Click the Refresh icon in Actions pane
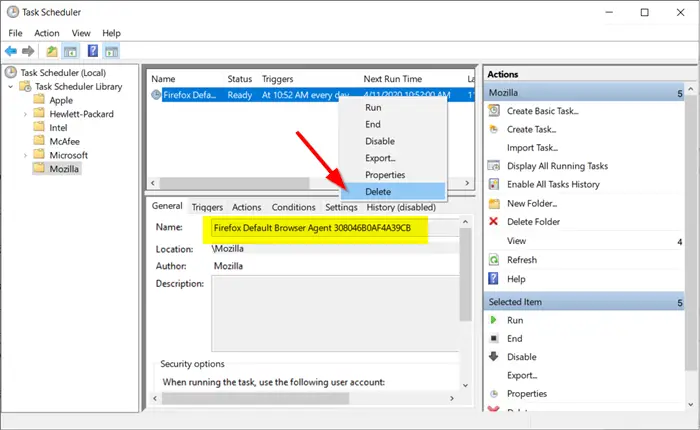Viewport: 700px width, 430px height. pyautogui.click(x=494, y=259)
